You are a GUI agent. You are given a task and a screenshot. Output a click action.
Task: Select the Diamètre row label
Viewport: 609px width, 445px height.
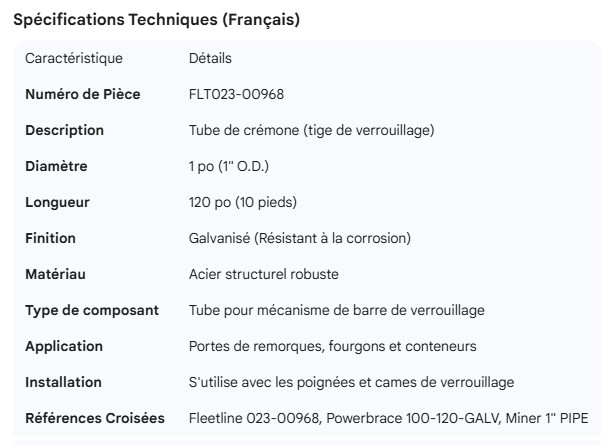click(x=56, y=166)
